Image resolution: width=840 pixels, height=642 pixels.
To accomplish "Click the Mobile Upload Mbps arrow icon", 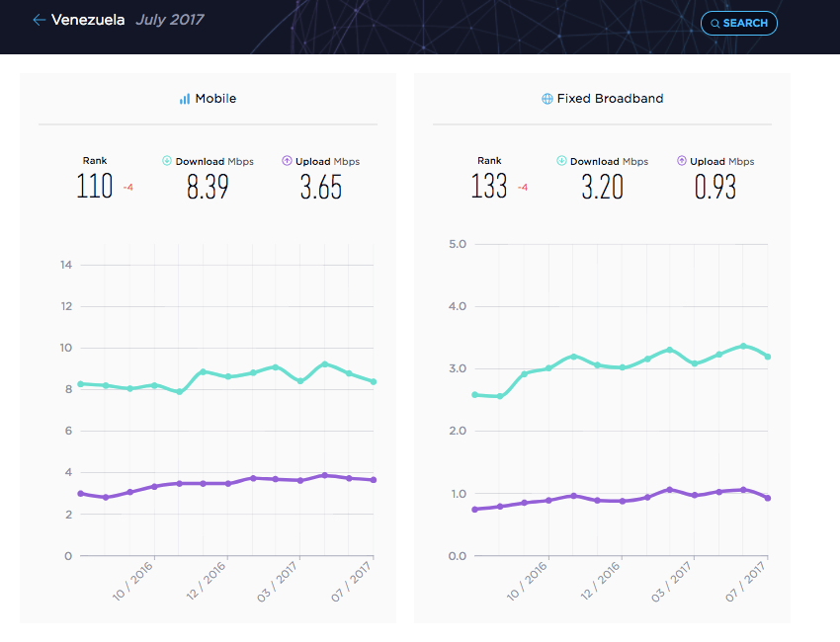I will (287, 161).
